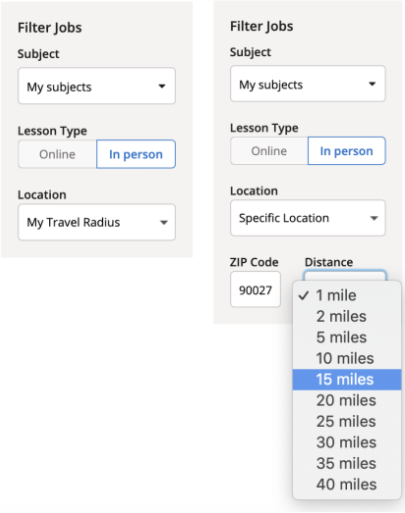Choose 40 miles distance option
The height and width of the screenshot is (513, 405).
pos(347,484)
